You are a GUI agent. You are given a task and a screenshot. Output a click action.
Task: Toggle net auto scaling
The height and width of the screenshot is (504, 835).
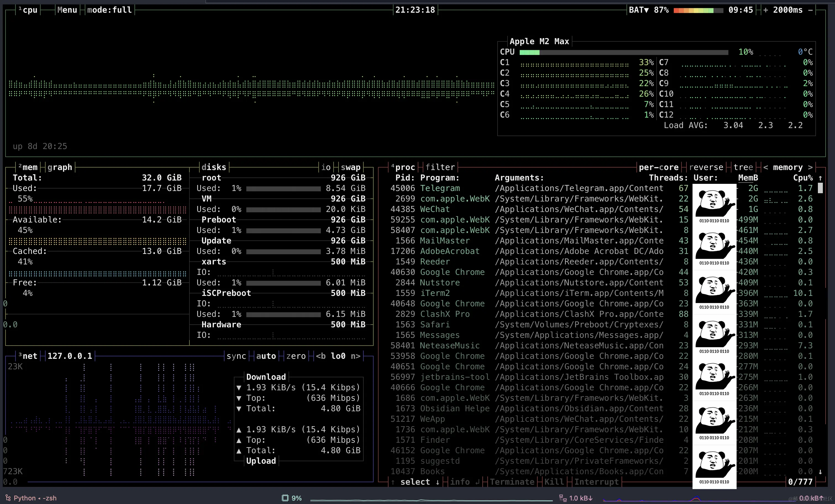[x=266, y=356]
